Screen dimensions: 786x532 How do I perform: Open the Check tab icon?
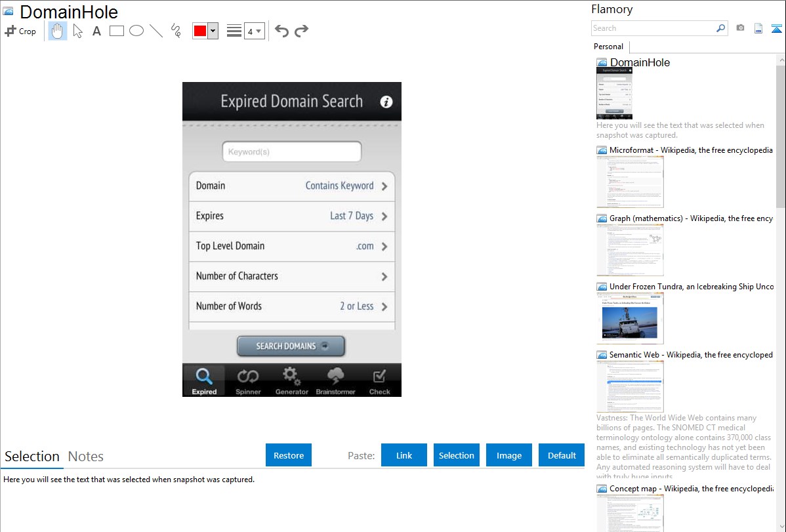tap(379, 380)
